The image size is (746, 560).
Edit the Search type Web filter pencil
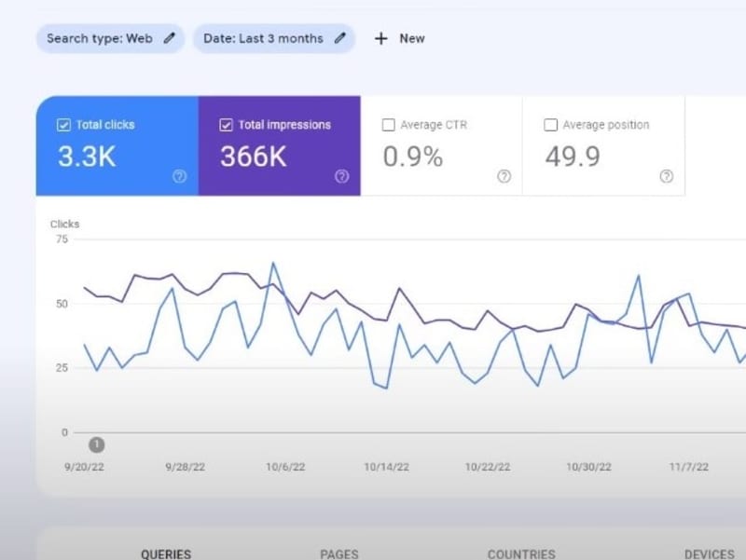(x=170, y=38)
